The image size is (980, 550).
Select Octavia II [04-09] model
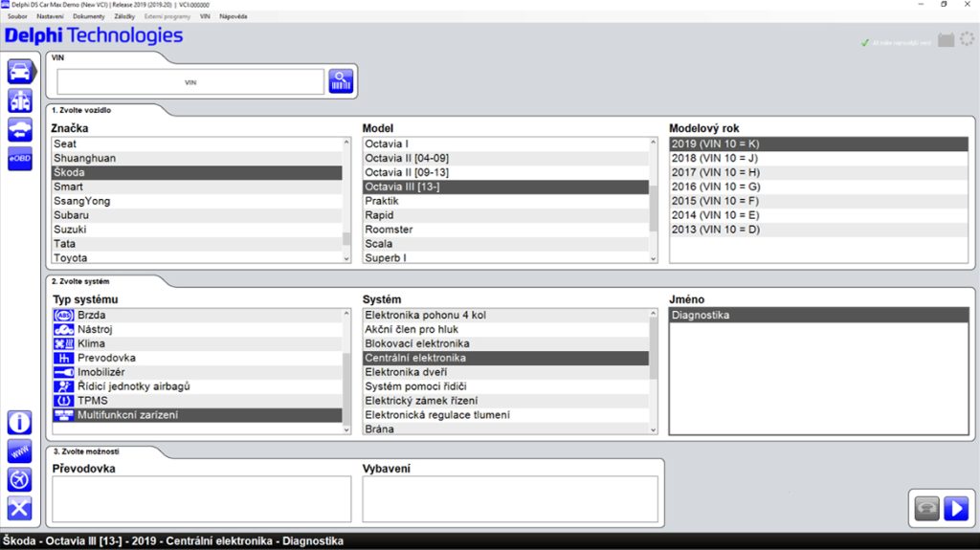click(505, 158)
